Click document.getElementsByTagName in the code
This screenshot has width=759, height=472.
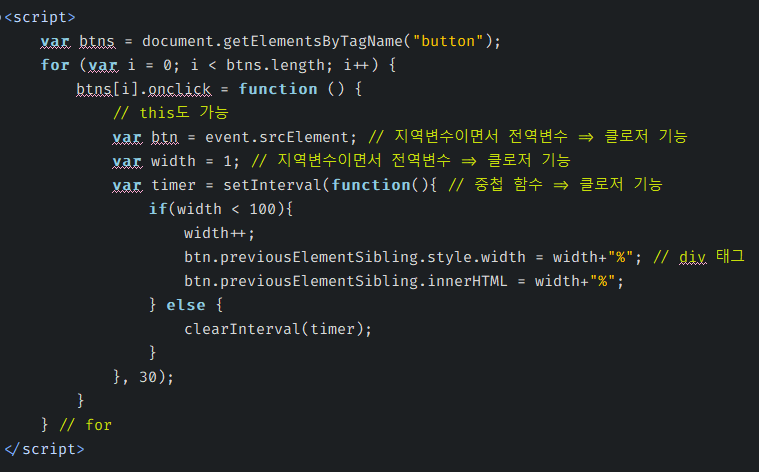272,41
